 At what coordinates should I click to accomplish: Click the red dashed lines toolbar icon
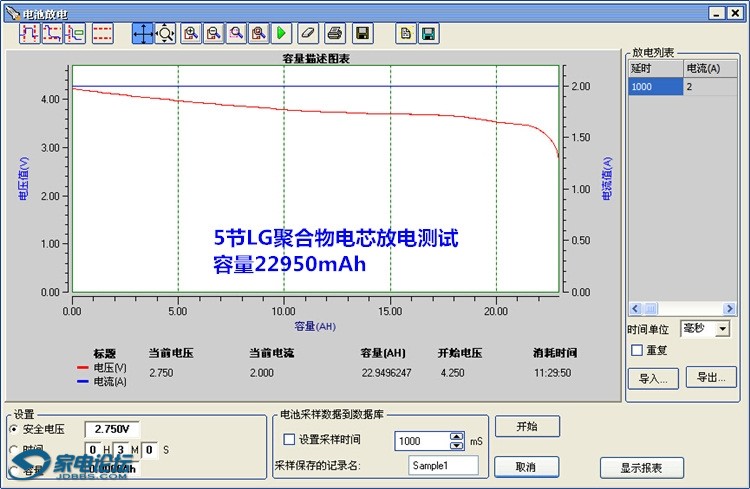click(102, 33)
